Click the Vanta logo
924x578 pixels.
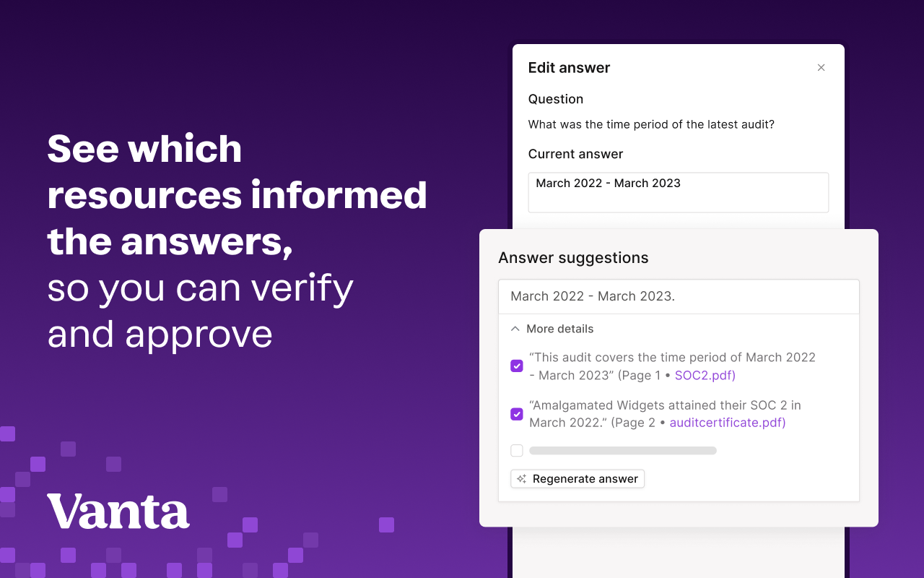pyautogui.click(x=118, y=511)
